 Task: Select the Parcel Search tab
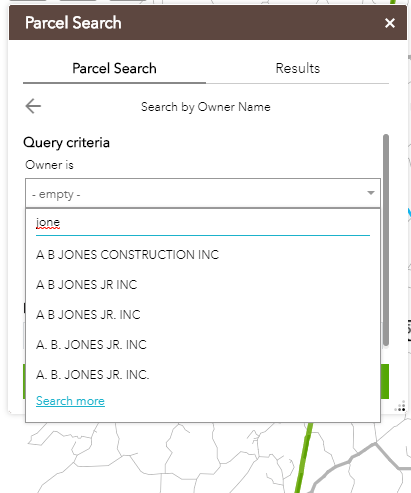[x=114, y=68]
